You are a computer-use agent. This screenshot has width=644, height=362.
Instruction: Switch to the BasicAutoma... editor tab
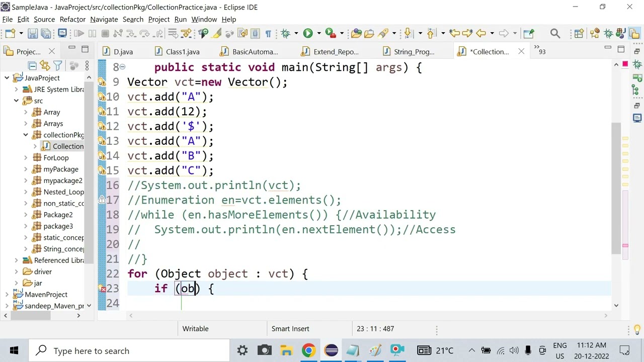tap(250, 51)
